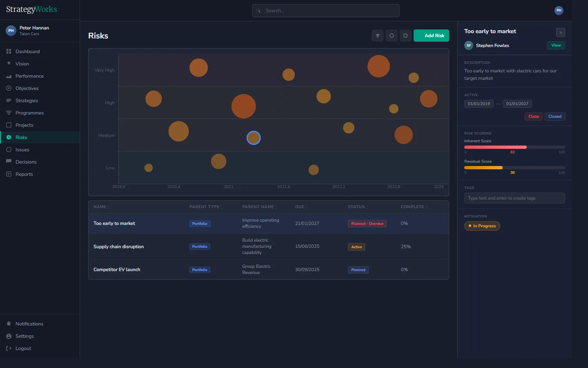Image resolution: width=588 pixels, height=368 pixels.
Task: Navigate to Programmes via sidebar icon
Action: click(29, 112)
